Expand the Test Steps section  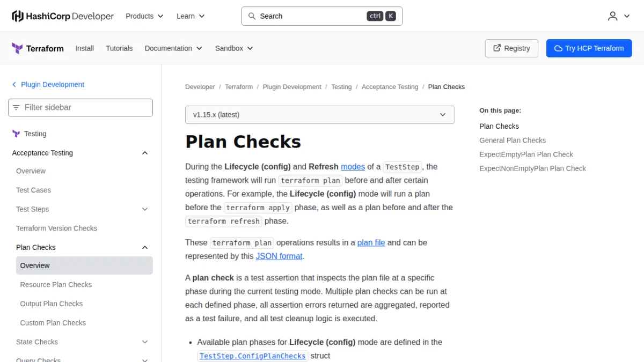click(144, 209)
